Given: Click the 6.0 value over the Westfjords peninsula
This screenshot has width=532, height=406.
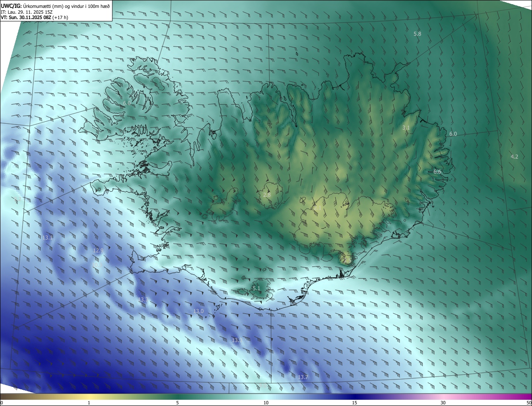Looking at the screenshot, I should point(127,103).
